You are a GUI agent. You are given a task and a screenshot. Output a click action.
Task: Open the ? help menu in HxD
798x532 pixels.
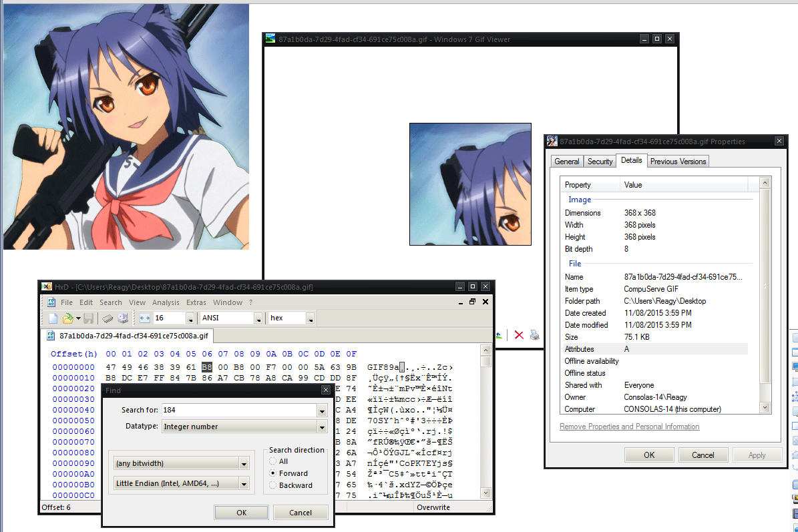pyautogui.click(x=250, y=302)
